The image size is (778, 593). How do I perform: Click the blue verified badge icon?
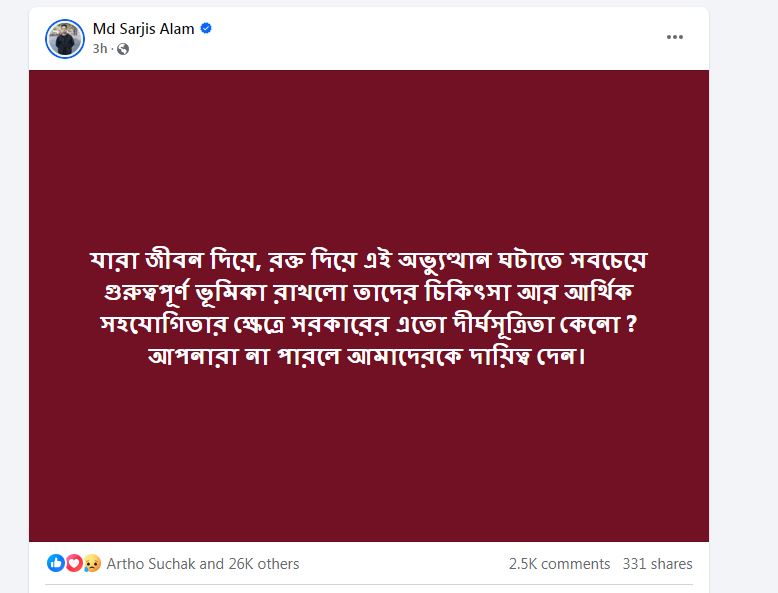coord(206,28)
